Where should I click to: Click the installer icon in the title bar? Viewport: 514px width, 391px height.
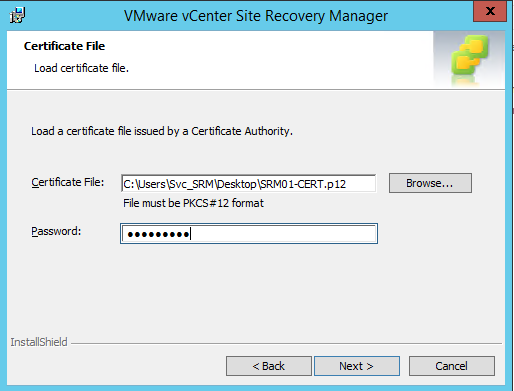pyautogui.click(x=17, y=15)
